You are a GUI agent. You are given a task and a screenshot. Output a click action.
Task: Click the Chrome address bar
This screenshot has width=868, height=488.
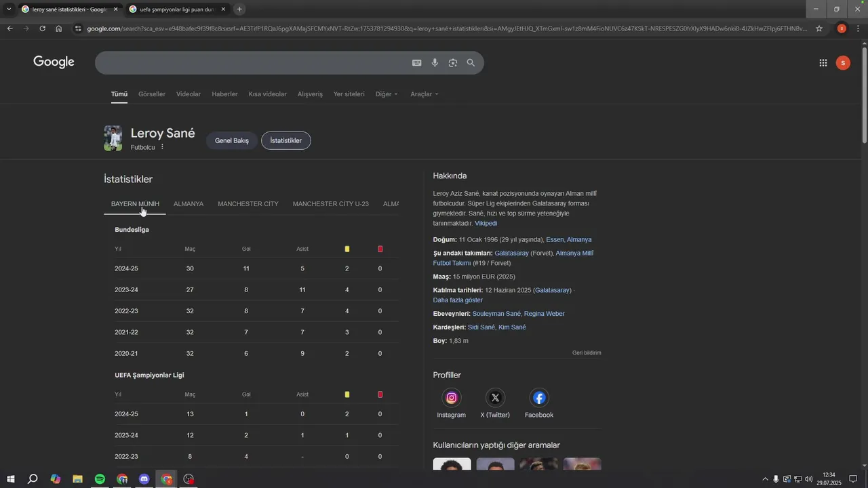click(x=446, y=28)
